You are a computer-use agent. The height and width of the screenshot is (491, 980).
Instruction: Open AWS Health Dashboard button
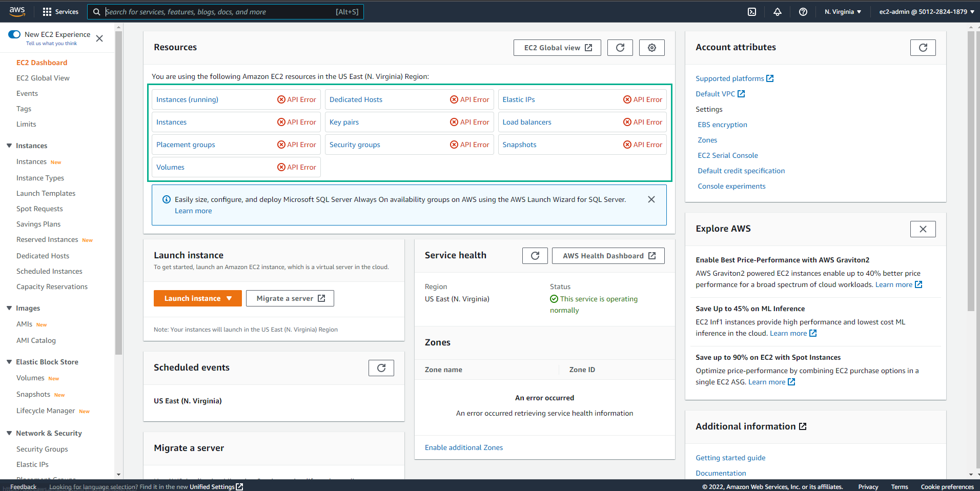[x=608, y=256]
